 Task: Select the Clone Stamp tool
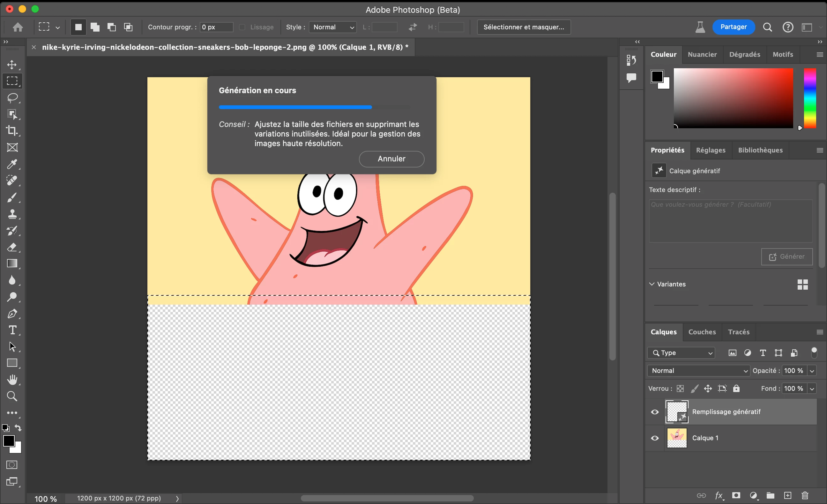(12, 214)
